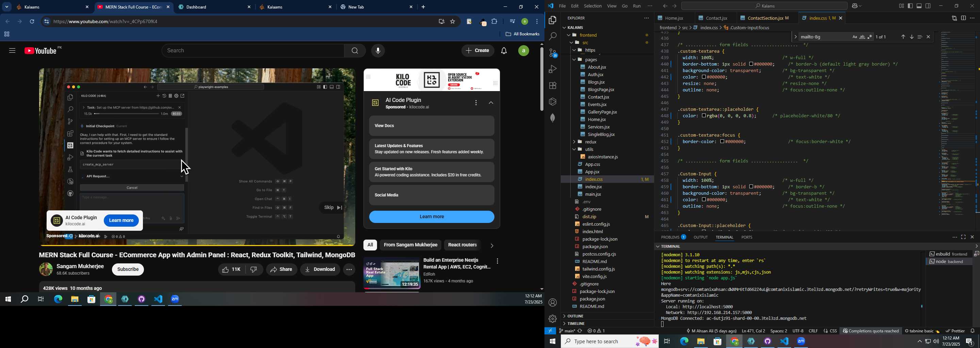The image size is (980, 348).
Task: Subscribe to Sangam Mukherjee channel
Action: (x=128, y=269)
